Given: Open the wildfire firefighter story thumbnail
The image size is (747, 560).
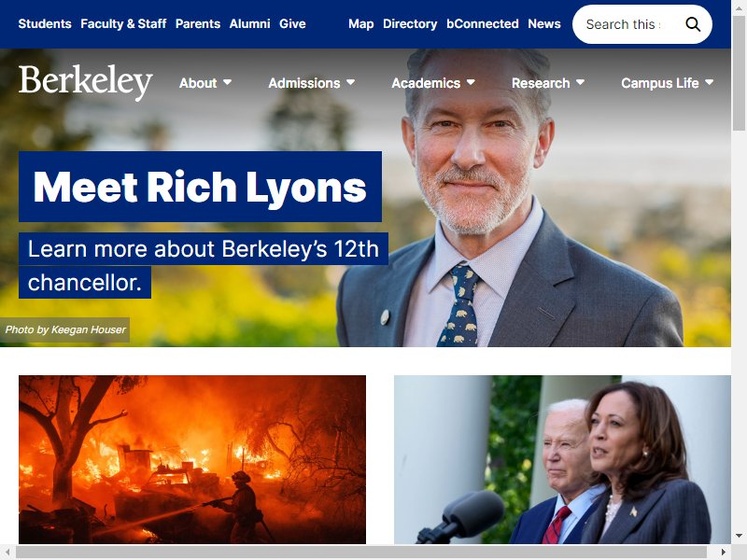Looking at the screenshot, I should (x=192, y=459).
